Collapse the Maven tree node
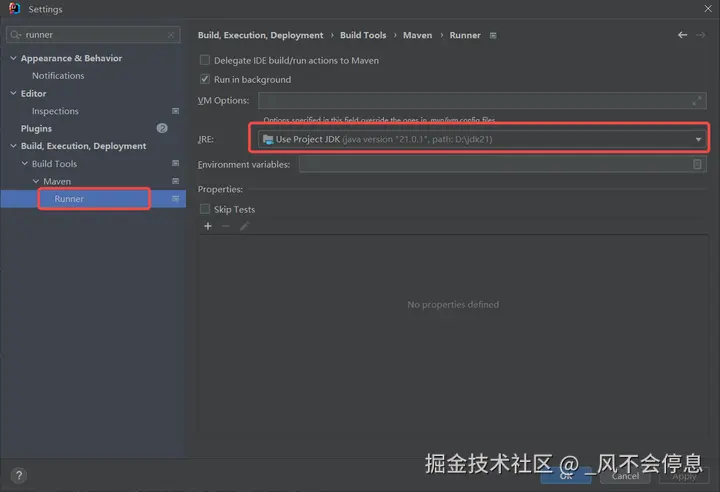 (35, 181)
